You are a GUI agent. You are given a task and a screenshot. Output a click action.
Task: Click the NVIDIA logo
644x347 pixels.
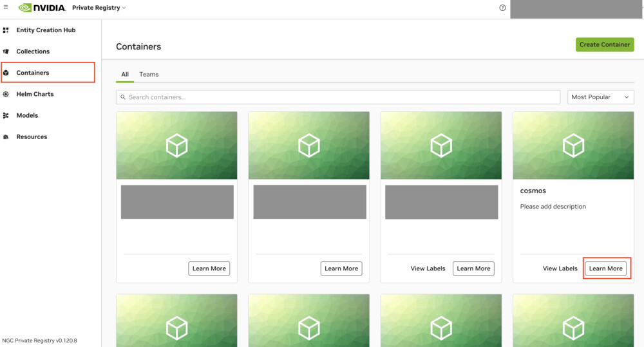tap(42, 8)
